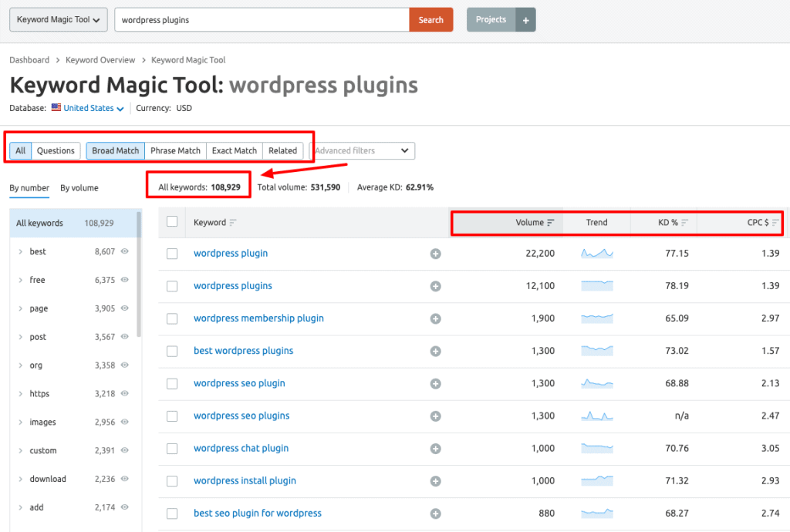Click the keyword groups sidebar scrollbar

(x=139, y=274)
